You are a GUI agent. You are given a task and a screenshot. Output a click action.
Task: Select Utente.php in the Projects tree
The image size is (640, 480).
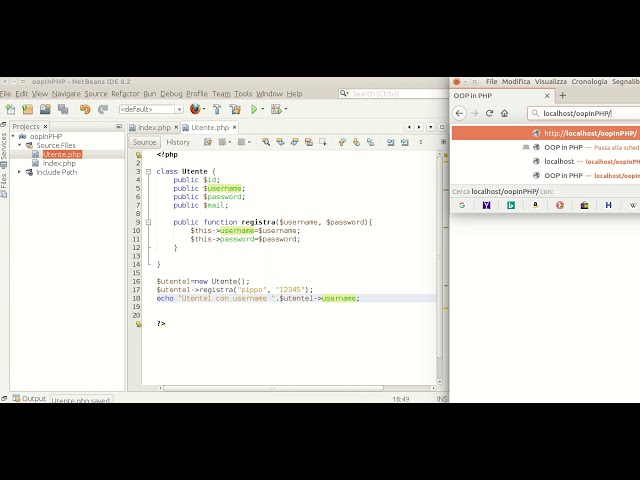point(62,154)
